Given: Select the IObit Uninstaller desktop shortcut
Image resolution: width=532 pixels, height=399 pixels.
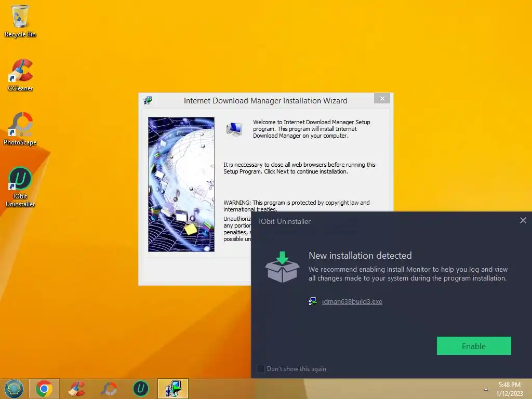Looking at the screenshot, I should [x=20, y=187].
